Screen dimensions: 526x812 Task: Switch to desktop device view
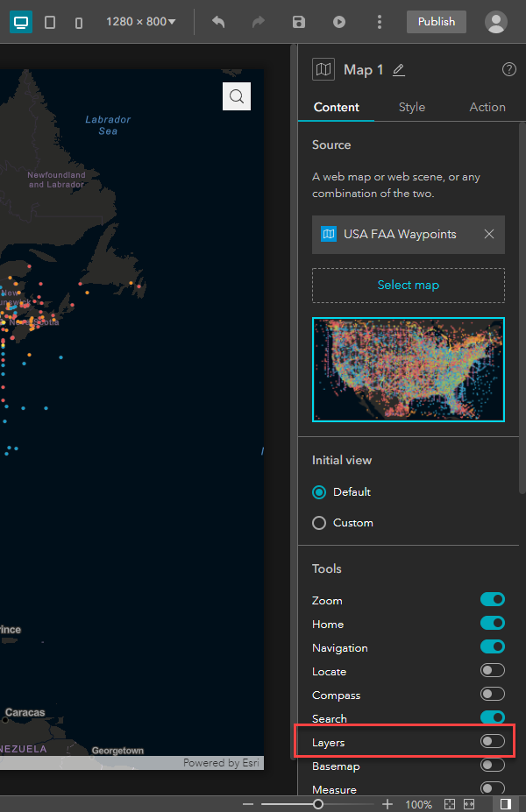[20, 22]
